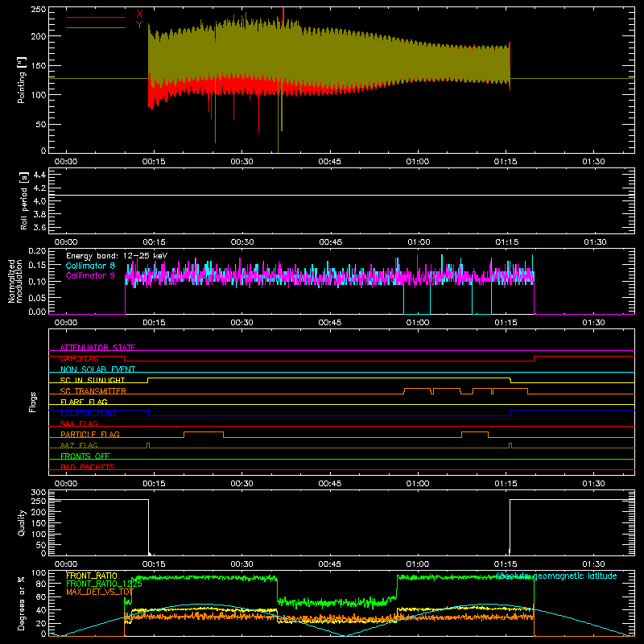Click the white Roll period trace line
The image size is (644, 644).
coord(341,195)
